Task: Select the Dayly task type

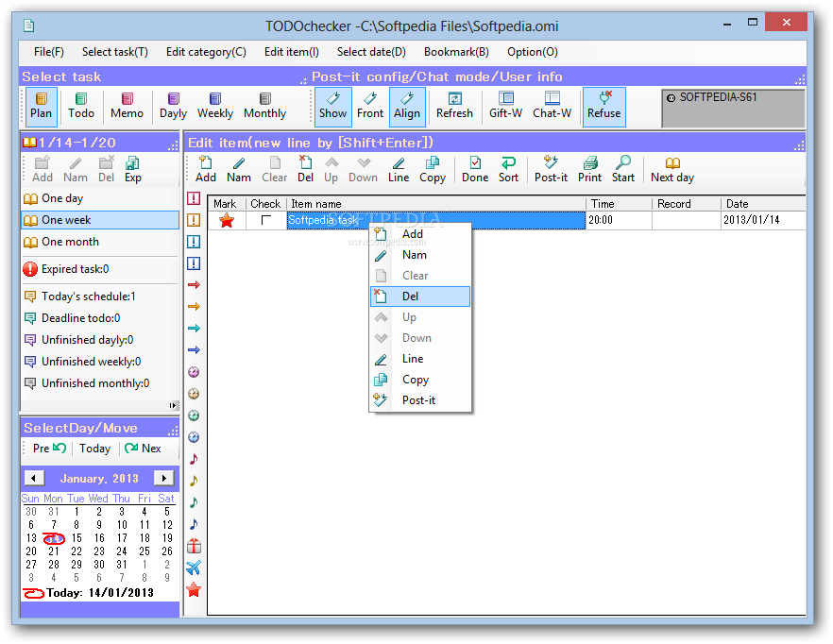Action: [173, 107]
